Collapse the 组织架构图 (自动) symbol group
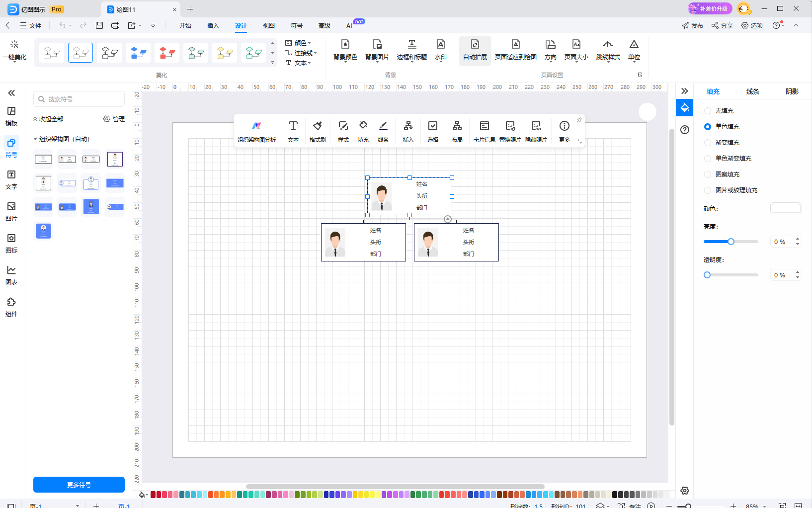This screenshot has width=812, height=508. click(x=35, y=139)
